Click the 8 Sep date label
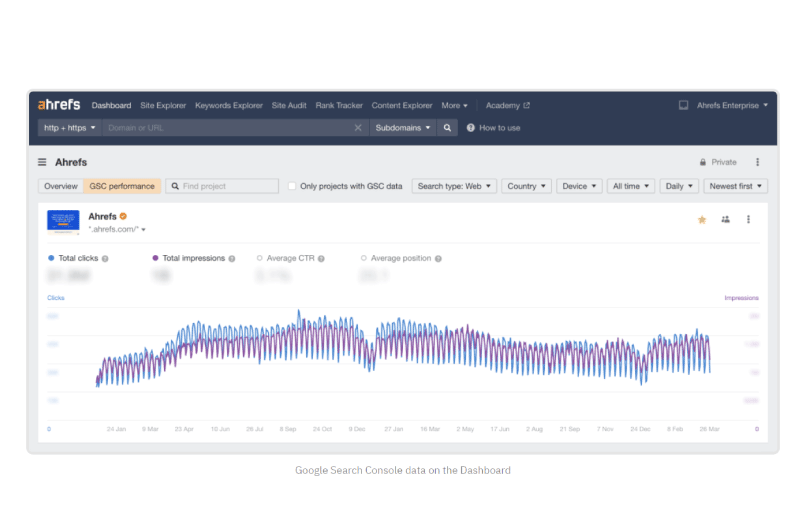 [x=288, y=429]
